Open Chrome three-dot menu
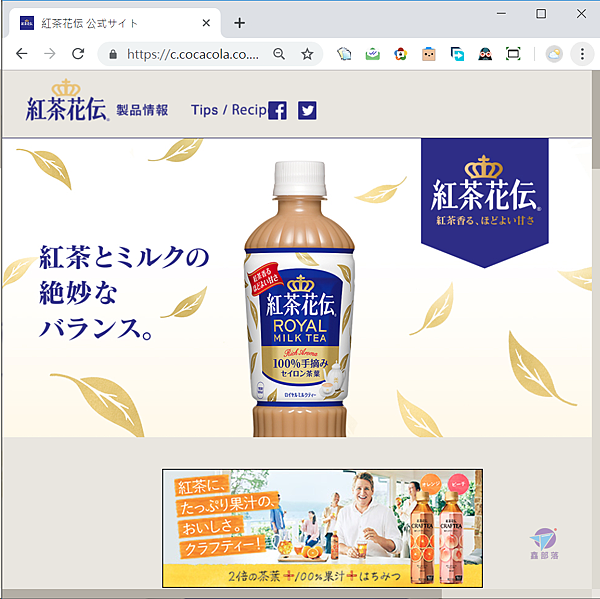 (x=582, y=54)
